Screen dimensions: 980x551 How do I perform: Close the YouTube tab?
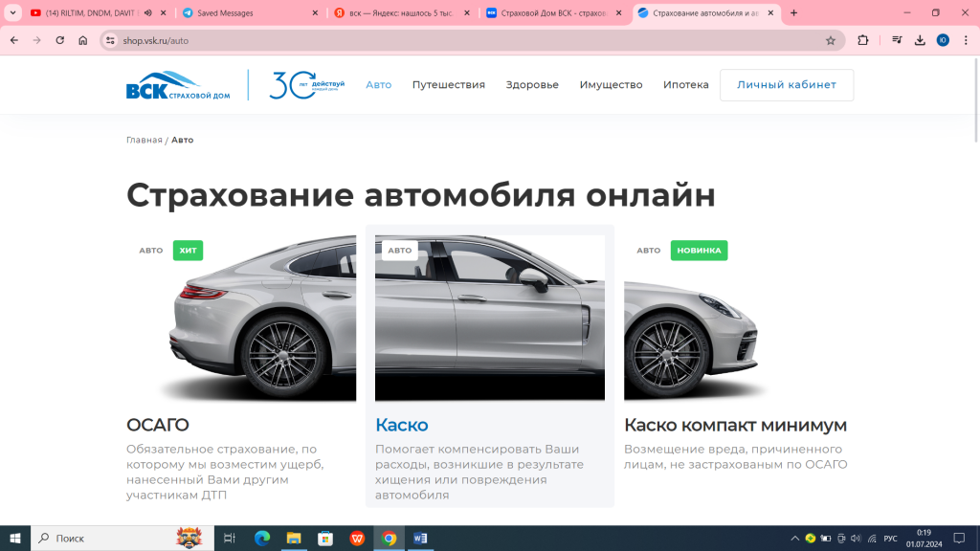click(x=163, y=12)
